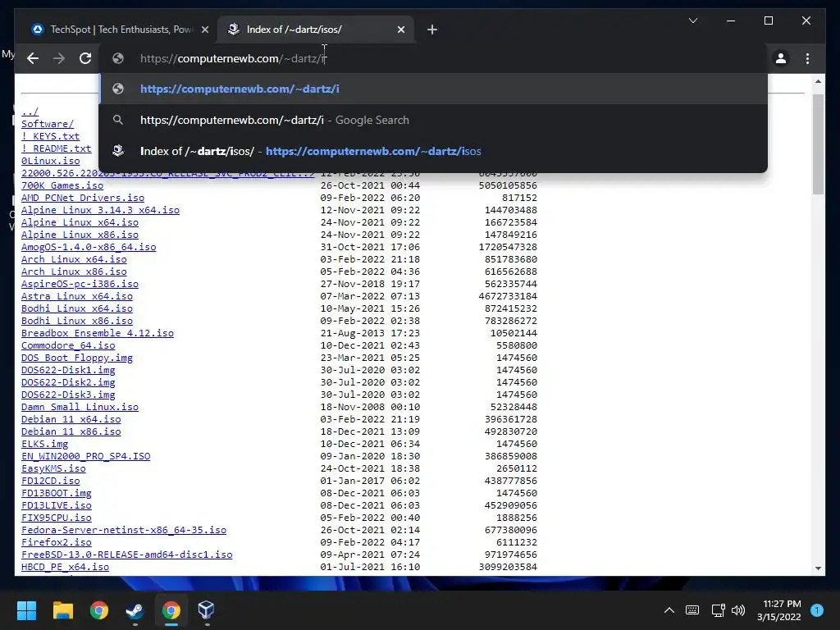Click the EasyKMS.iso link

[53, 468]
